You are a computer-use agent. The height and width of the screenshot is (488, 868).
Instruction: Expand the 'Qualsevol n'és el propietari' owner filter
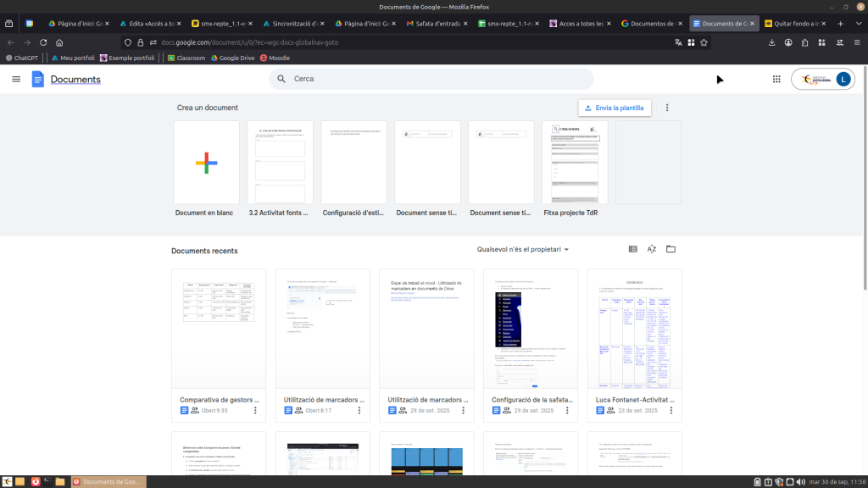(523, 250)
